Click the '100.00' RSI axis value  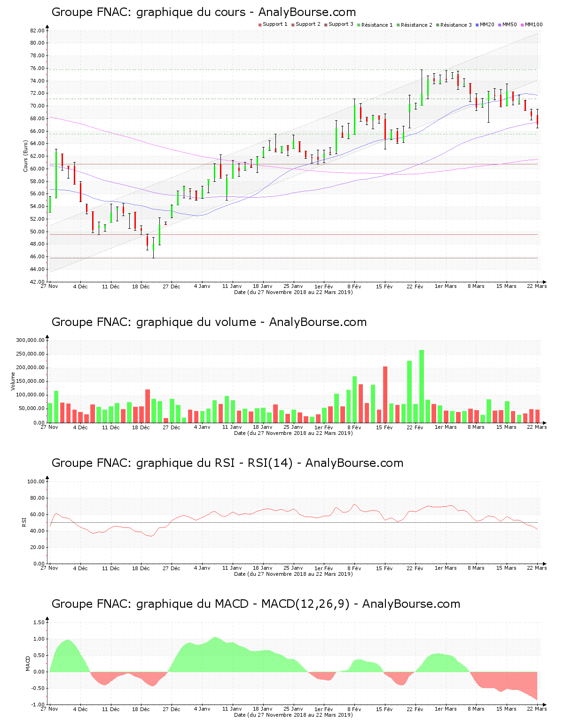point(36,481)
